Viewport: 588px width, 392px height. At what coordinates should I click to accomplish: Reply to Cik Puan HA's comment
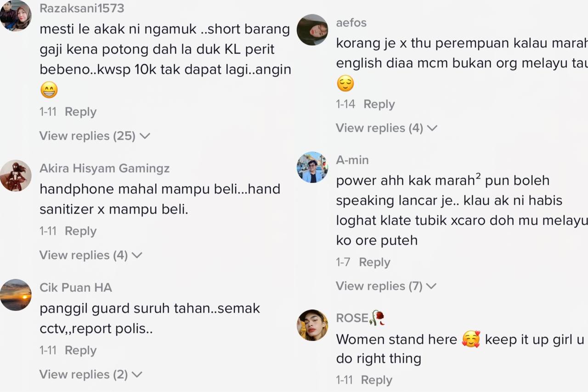click(81, 350)
